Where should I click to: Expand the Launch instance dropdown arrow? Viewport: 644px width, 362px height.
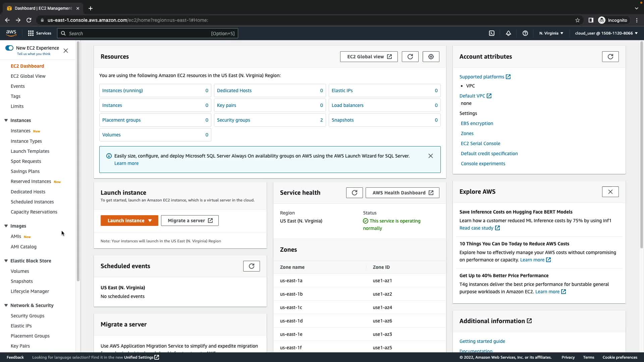(x=150, y=221)
